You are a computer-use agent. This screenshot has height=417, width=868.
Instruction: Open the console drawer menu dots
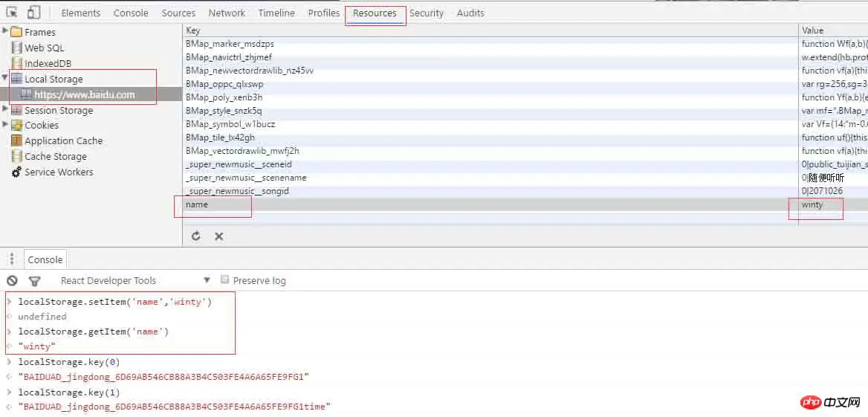click(x=12, y=259)
